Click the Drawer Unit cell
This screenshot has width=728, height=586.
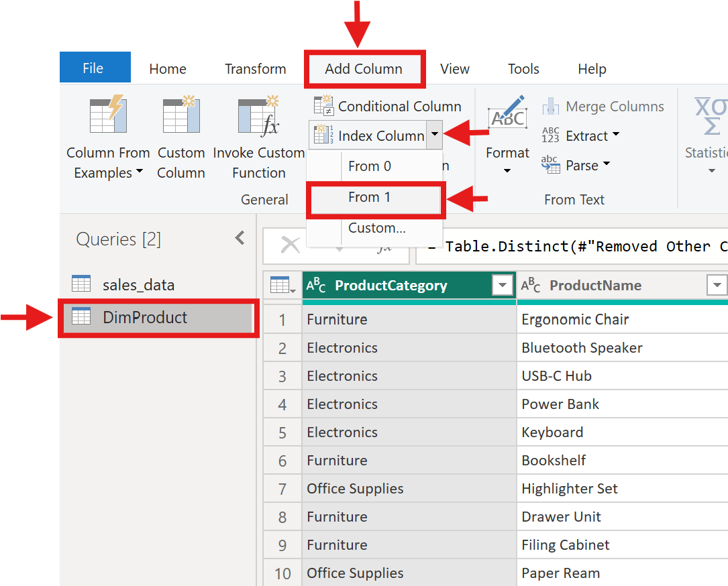coord(622,517)
